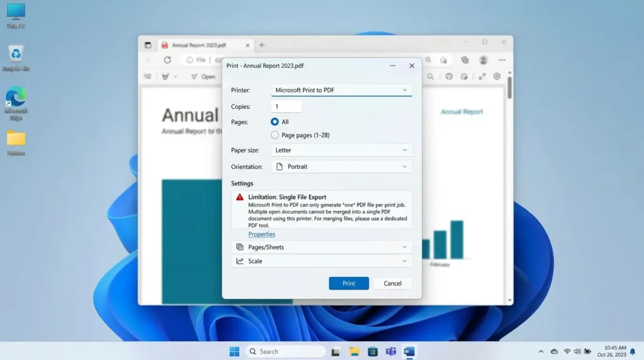Click the PDF viewer vertical scrollbar thumb
644x360 pixels.
(509, 87)
